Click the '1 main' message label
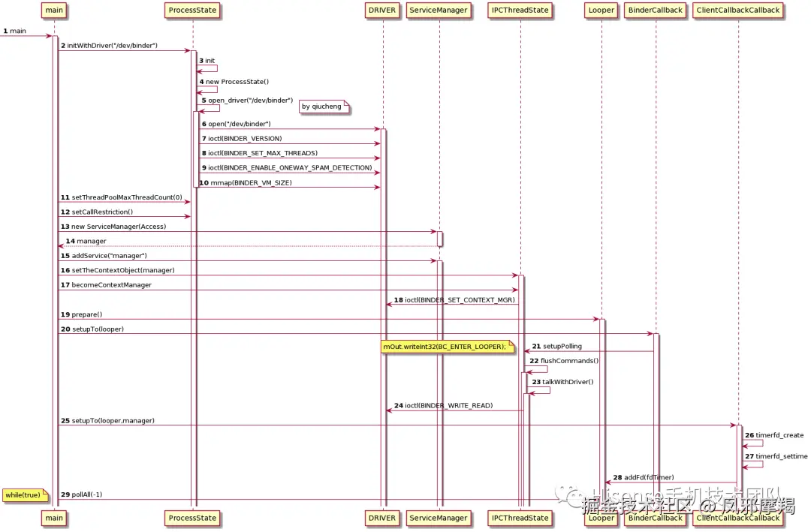 [x=14, y=31]
